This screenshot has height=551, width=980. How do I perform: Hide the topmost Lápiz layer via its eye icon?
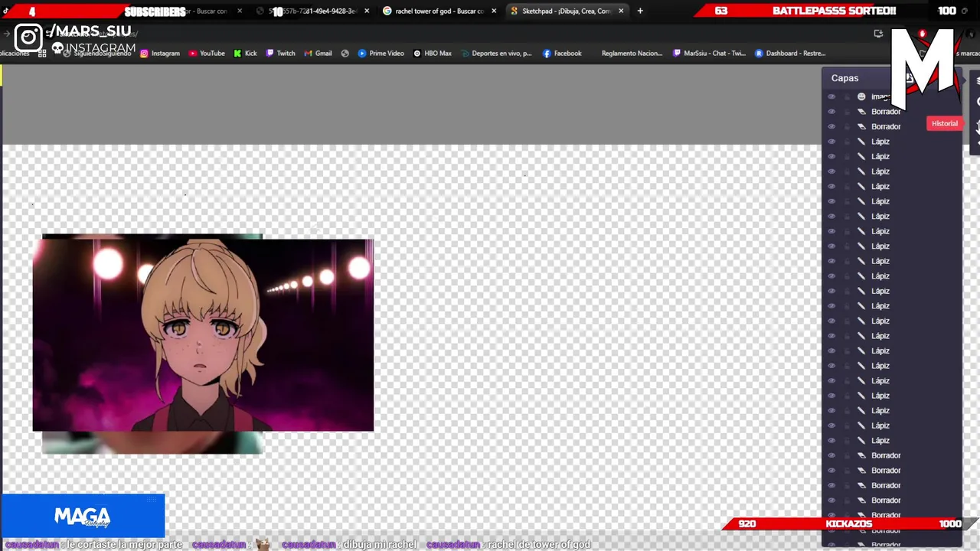click(831, 142)
